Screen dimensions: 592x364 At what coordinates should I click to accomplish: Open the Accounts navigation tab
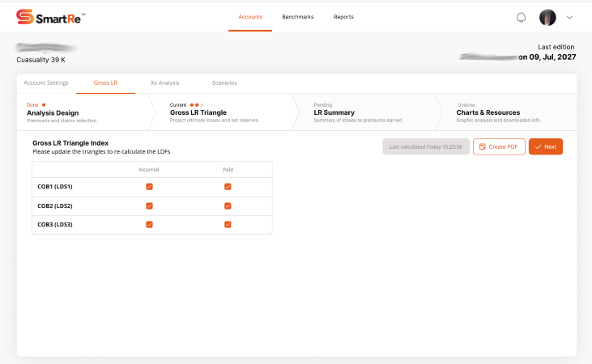click(x=250, y=17)
